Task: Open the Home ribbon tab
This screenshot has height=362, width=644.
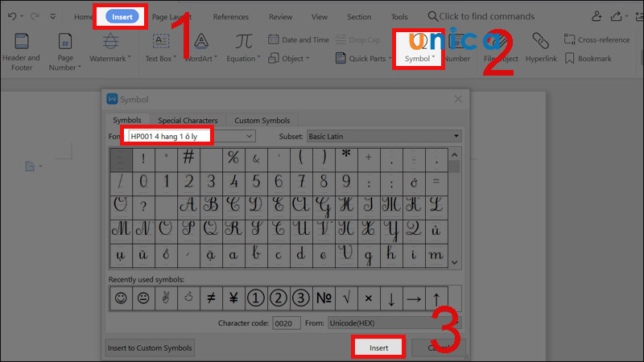Action: coord(83,17)
